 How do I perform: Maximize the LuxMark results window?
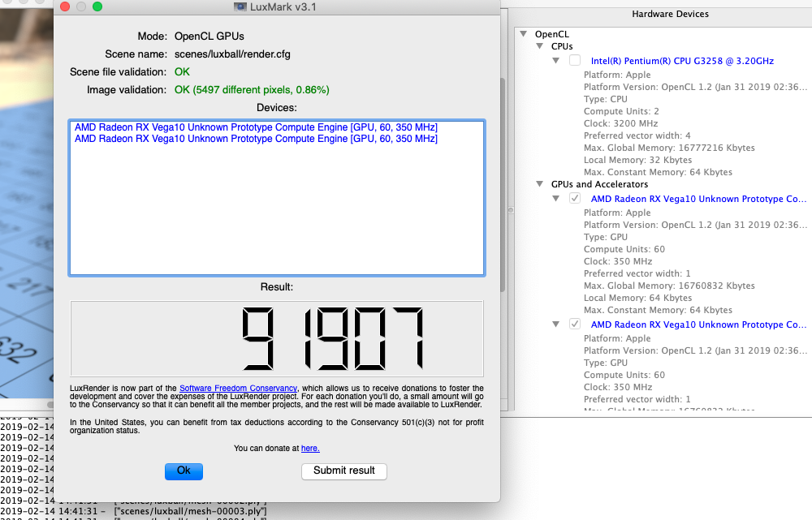97,7
